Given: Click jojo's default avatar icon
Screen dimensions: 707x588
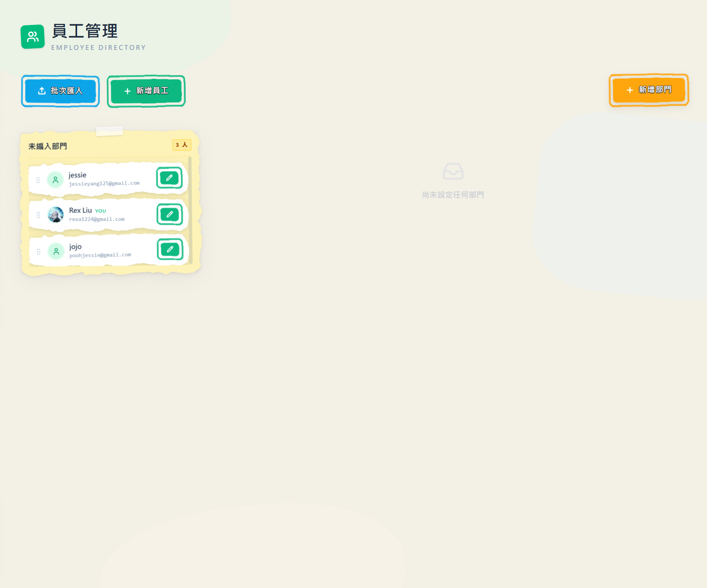Looking at the screenshot, I should pos(56,251).
